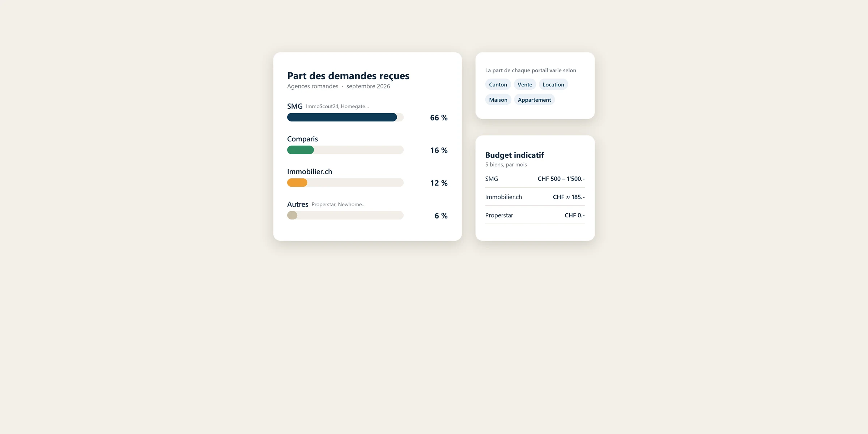Pick the Maison filter chip
The width and height of the screenshot is (868, 434).
pyautogui.click(x=498, y=100)
